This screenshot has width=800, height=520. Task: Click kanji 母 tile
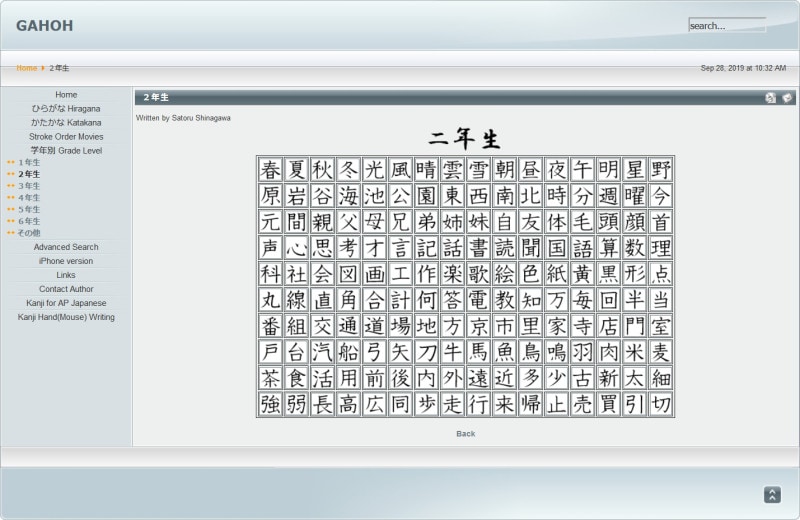point(374,222)
